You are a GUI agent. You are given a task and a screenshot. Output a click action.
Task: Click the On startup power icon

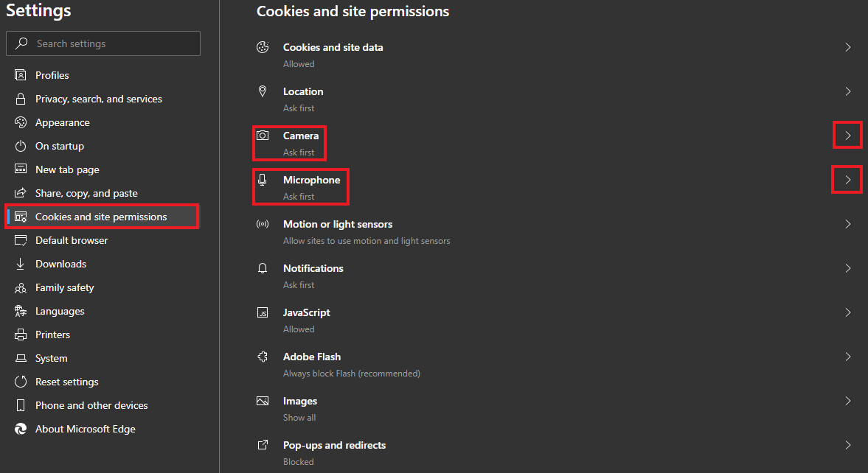coord(21,146)
